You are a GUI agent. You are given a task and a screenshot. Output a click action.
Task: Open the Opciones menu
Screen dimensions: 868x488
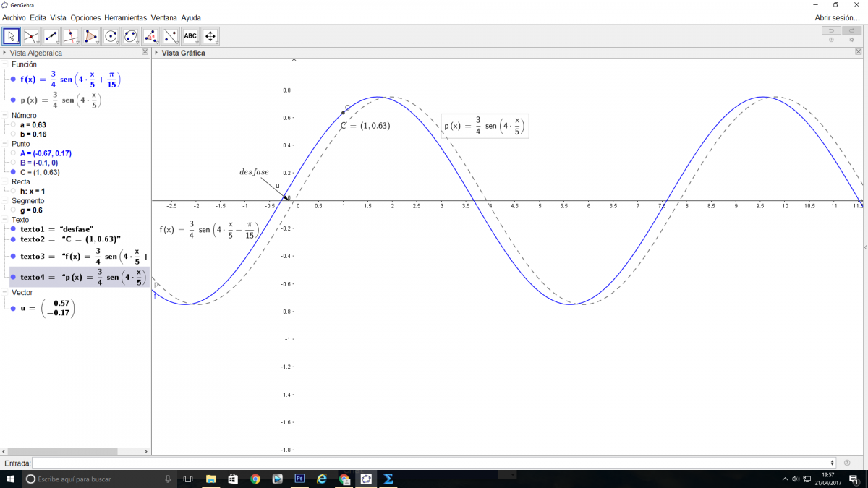(85, 17)
